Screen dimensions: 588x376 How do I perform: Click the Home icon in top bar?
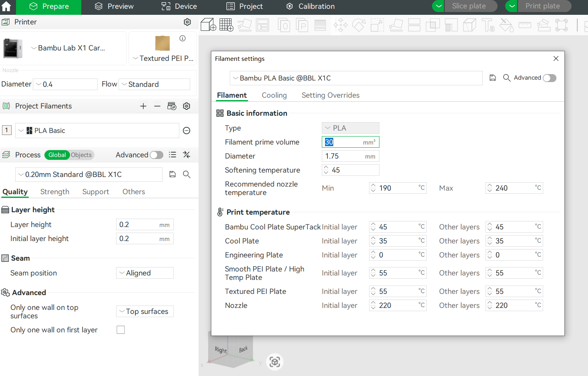point(6,6)
